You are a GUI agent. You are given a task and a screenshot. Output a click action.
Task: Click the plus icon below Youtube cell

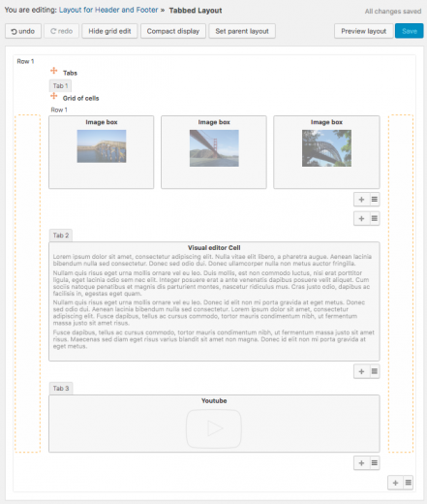click(361, 463)
